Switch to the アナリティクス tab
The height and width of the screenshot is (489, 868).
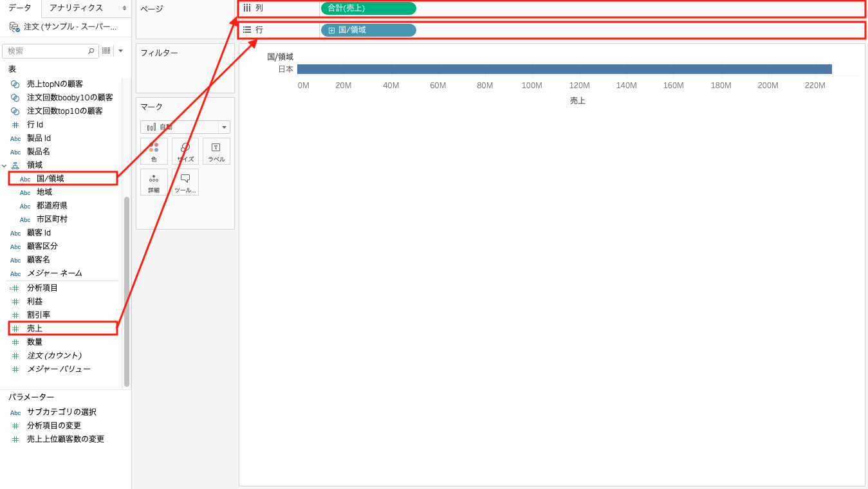pos(76,8)
